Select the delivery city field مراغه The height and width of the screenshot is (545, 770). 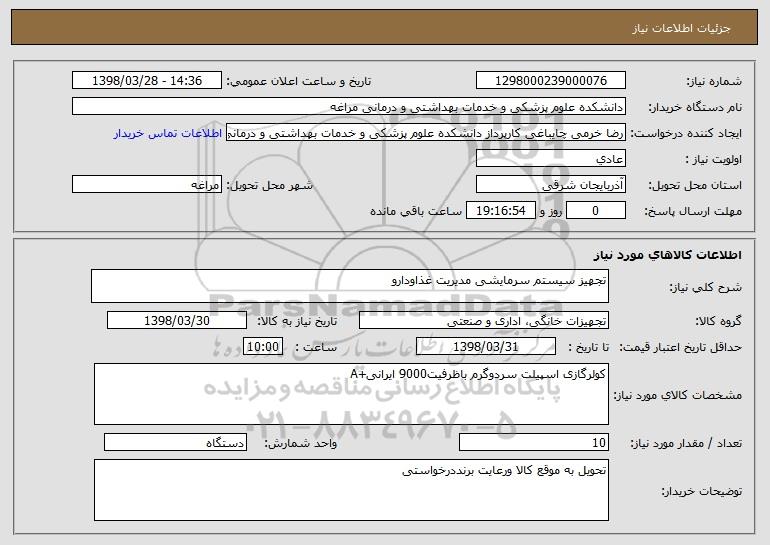(x=147, y=185)
